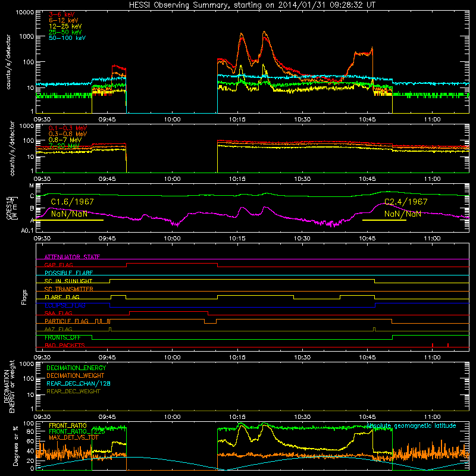Click 10:15 tick label below the Flags panel
476x476 pixels.
pos(237,357)
